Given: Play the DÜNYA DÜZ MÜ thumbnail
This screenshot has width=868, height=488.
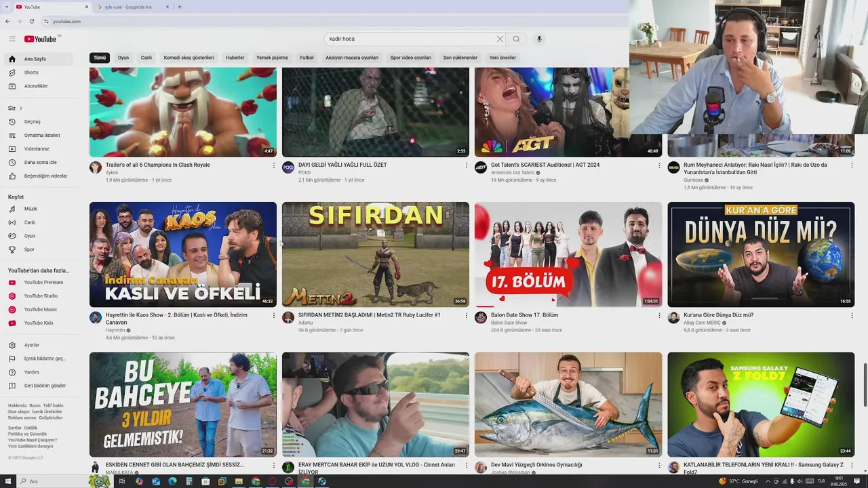Looking at the screenshot, I should 761,254.
